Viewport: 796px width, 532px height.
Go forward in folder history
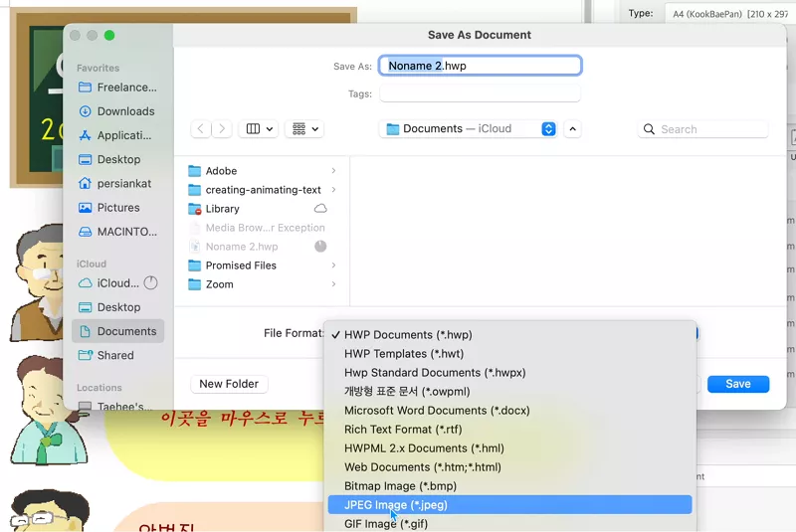tap(222, 129)
